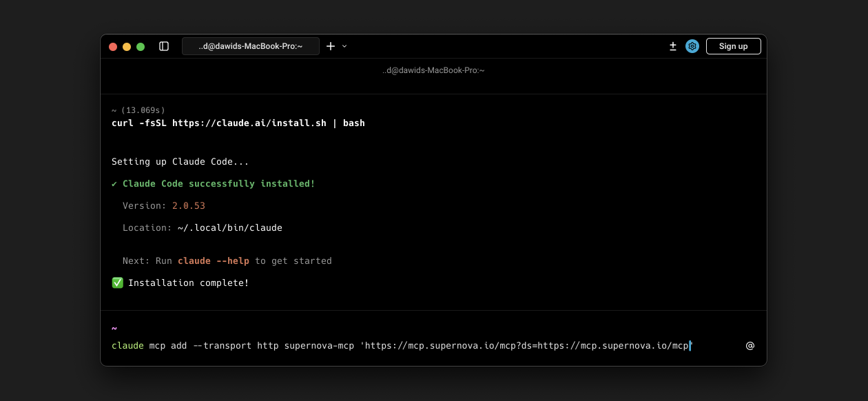The width and height of the screenshot is (868, 401).
Task: Toggle the left sidebar panel icon
Action: 164,46
